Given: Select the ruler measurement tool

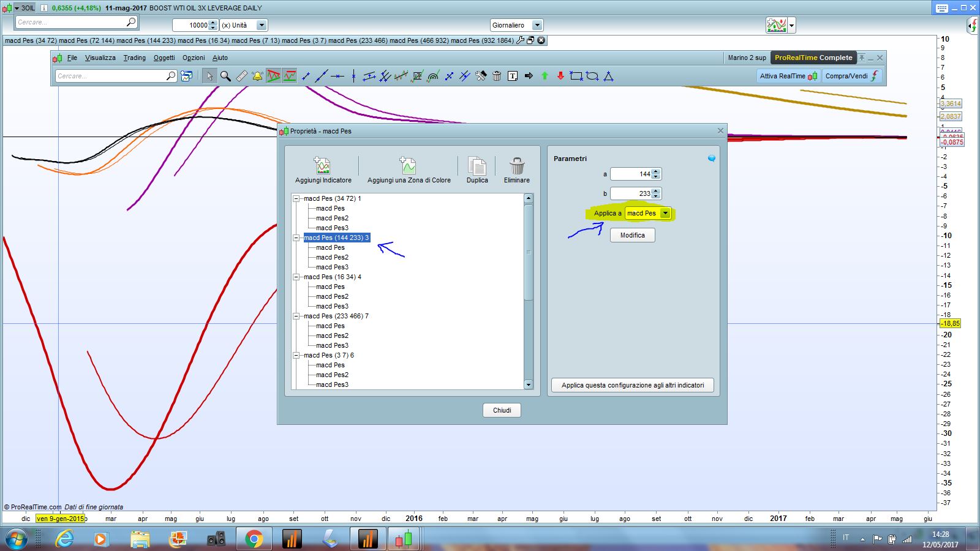Looking at the screenshot, I should coord(241,76).
